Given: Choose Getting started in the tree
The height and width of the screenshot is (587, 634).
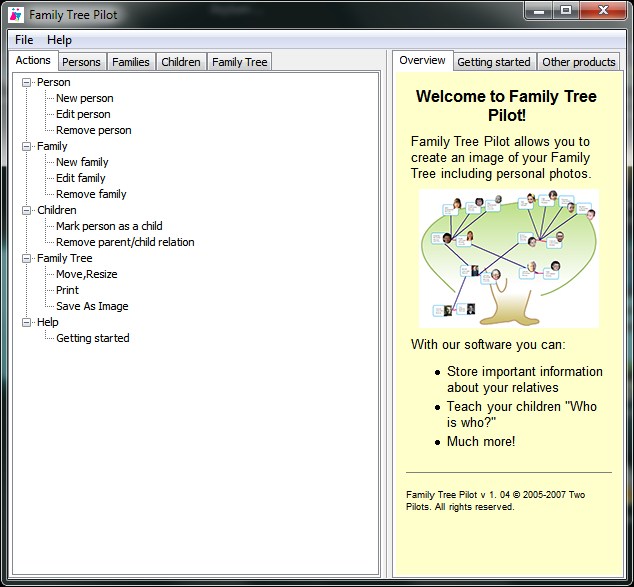Looking at the screenshot, I should 93,338.
